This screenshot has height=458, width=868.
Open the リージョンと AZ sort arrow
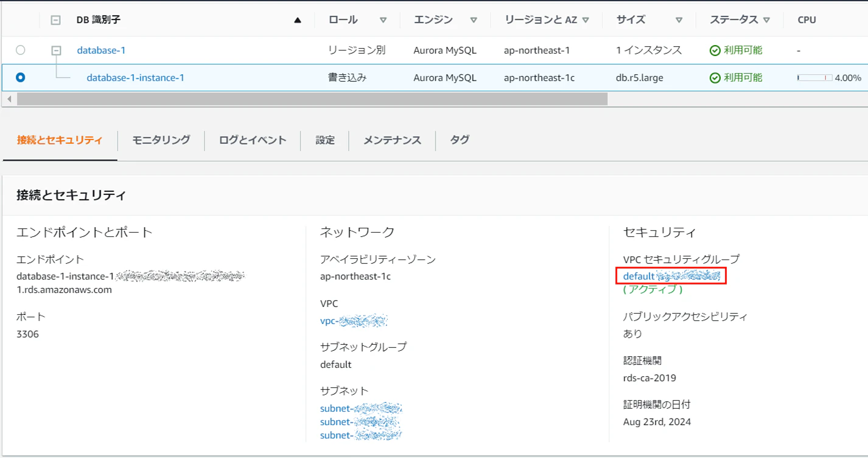[586, 20]
